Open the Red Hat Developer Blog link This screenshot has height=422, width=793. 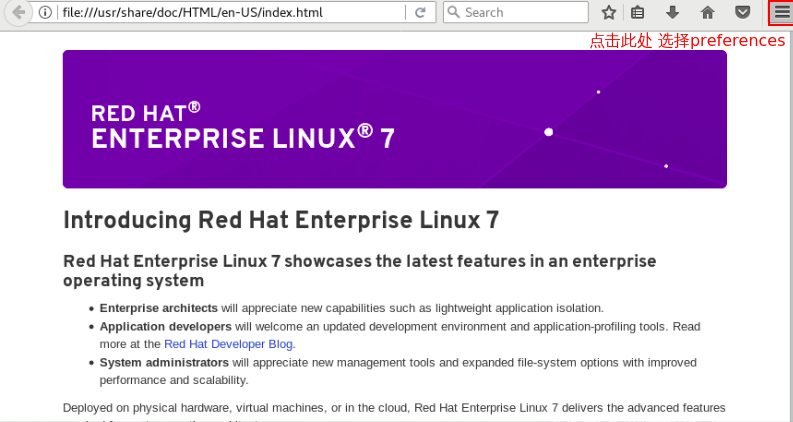pyautogui.click(x=228, y=344)
